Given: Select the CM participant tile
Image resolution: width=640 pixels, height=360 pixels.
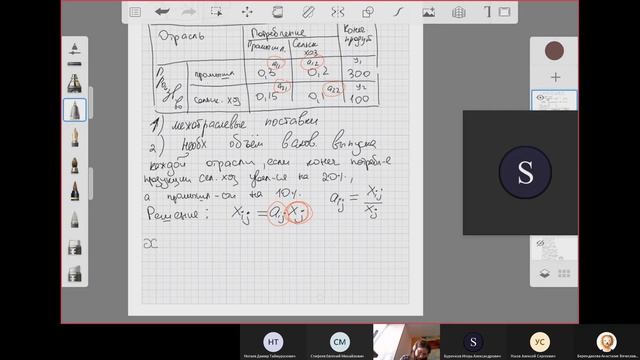Looking at the screenshot, I should (x=339, y=342).
